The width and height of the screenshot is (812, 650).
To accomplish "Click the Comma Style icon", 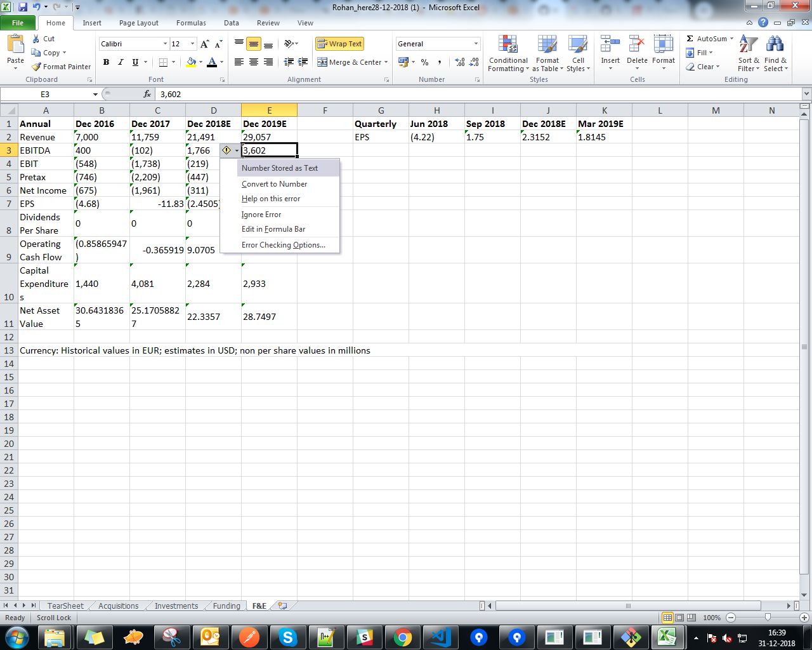I will tap(439, 62).
